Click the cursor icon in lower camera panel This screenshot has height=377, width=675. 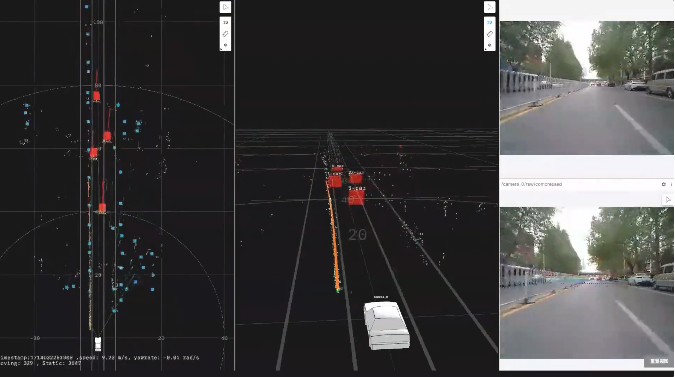(x=668, y=199)
